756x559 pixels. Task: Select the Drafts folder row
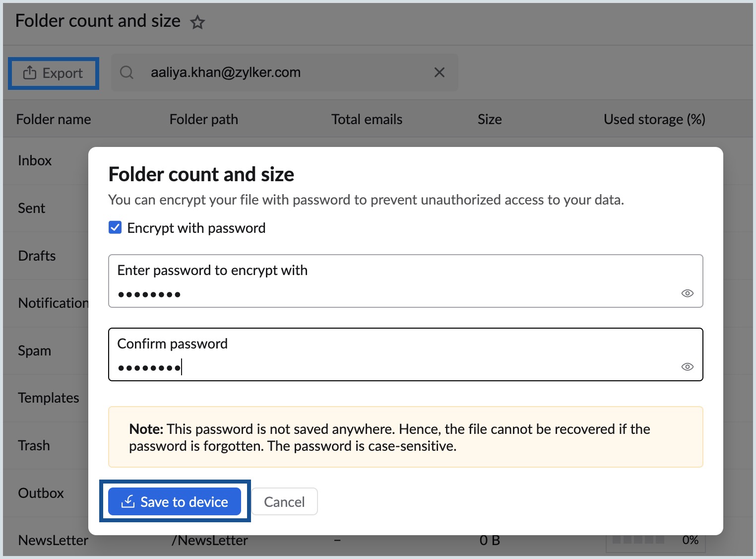pyautogui.click(x=37, y=256)
